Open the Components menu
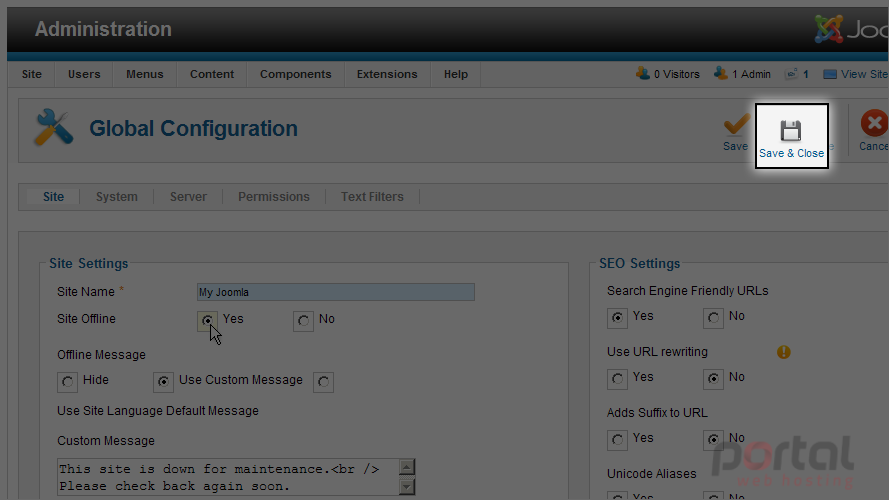 (295, 74)
